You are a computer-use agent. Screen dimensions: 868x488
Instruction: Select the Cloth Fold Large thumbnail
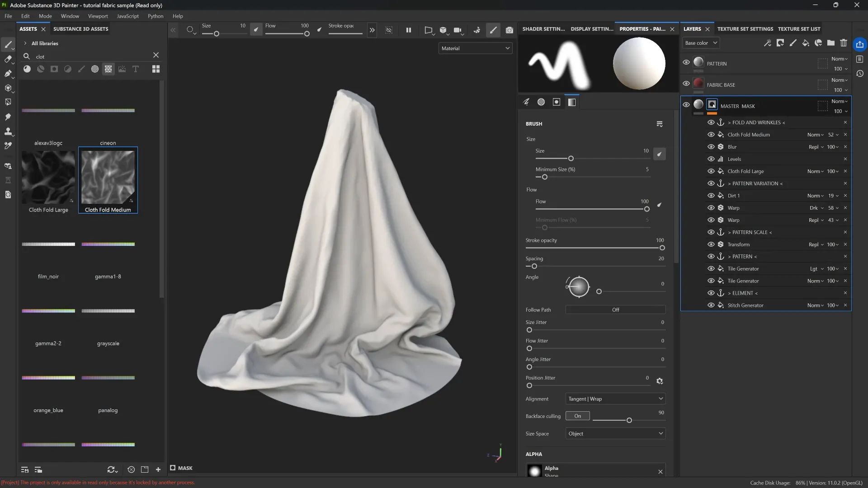48,178
